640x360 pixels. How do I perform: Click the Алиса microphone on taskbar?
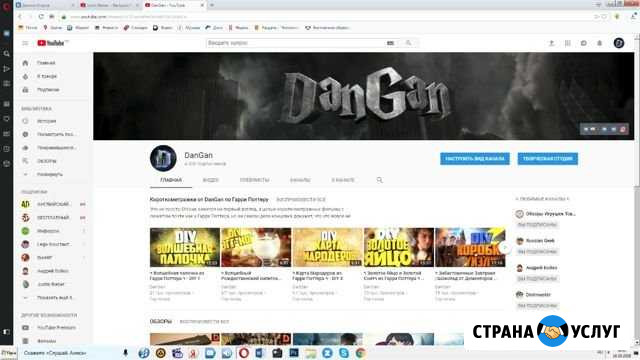pos(126,353)
